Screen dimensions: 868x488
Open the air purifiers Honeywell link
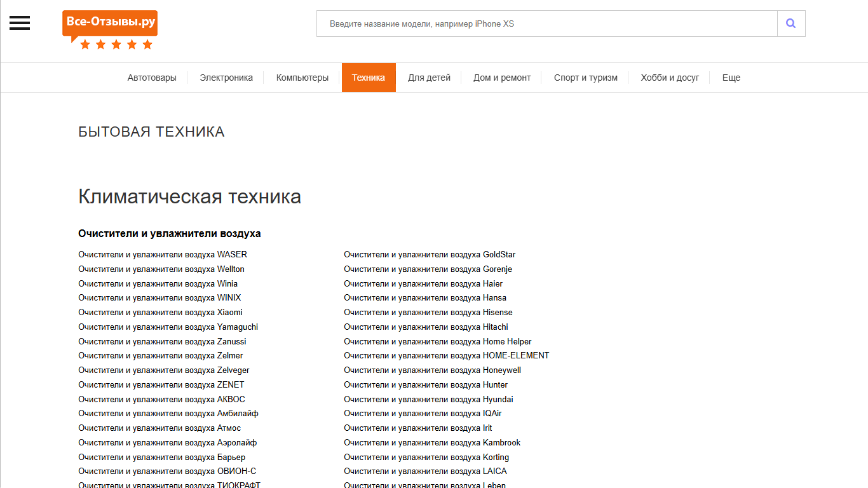[433, 370]
